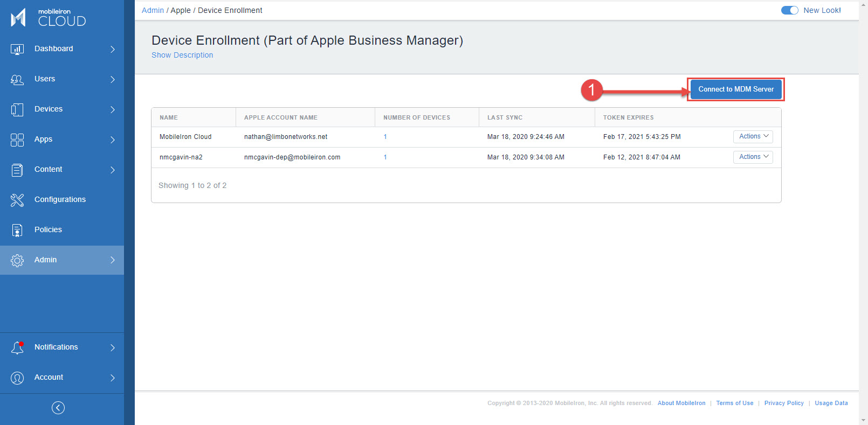Open the Usage Data footer link
868x425 pixels.
(x=831, y=403)
